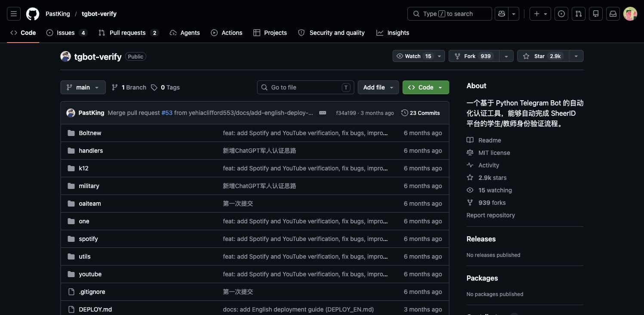Switch to the Actions tab

click(x=227, y=33)
